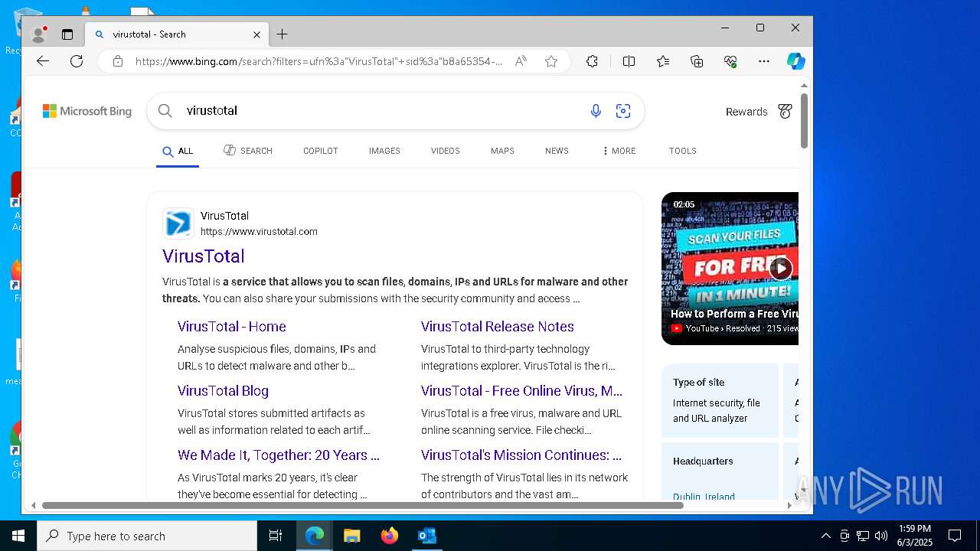The image size is (980, 551).
Task: Open Outlook from the taskbar
Action: 426,536
